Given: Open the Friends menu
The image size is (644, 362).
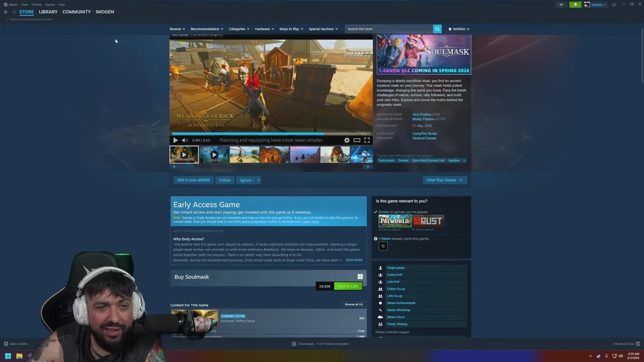Looking at the screenshot, I should point(37,5).
